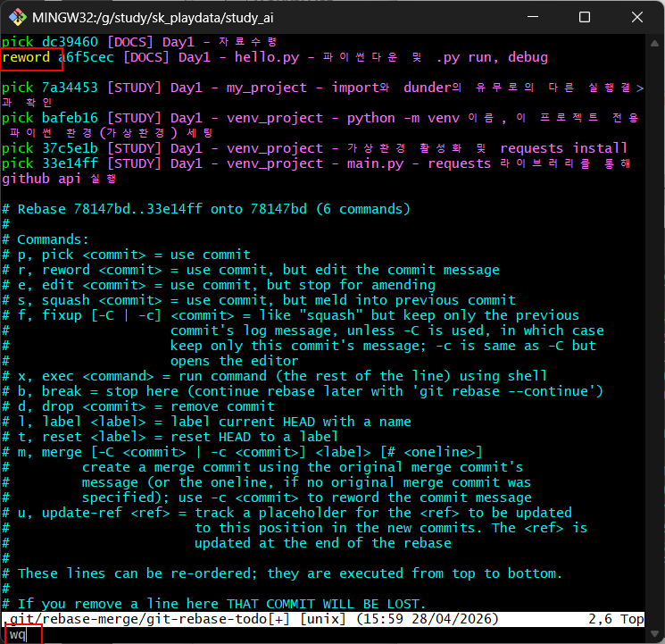The width and height of the screenshot is (665, 644).
Task: Click the '# Rebase 78147bd..33e14ff' comment line
Action: [206, 209]
